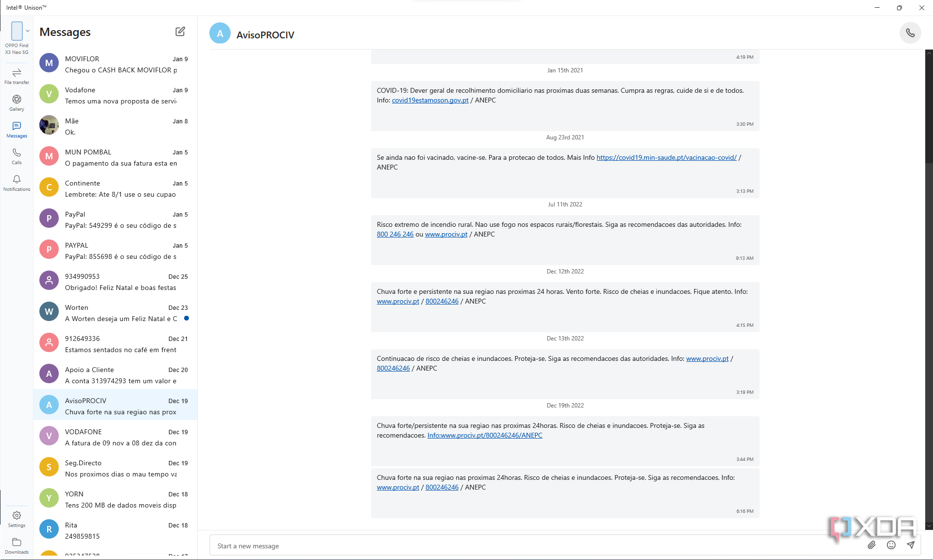The height and width of the screenshot is (560, 933).
Task: Click the chat scrollbar down arrow
Action: (x=929, y=526)
